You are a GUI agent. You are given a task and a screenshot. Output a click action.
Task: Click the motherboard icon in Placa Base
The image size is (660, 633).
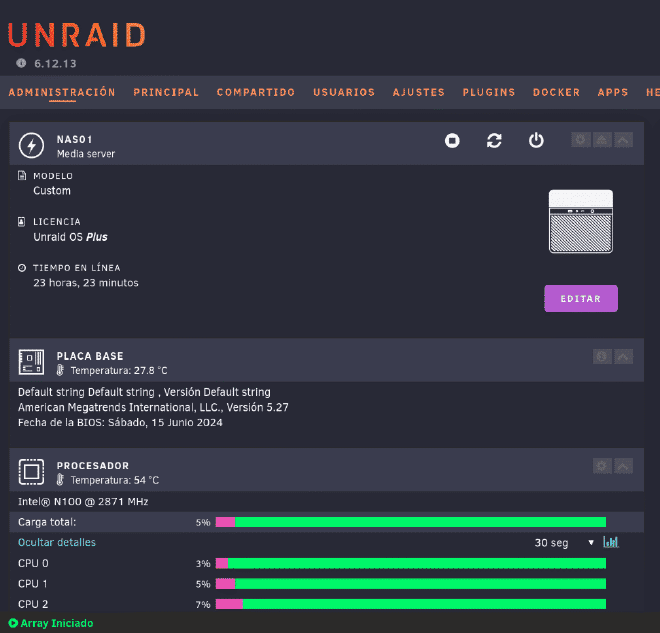tap(31, 362)
